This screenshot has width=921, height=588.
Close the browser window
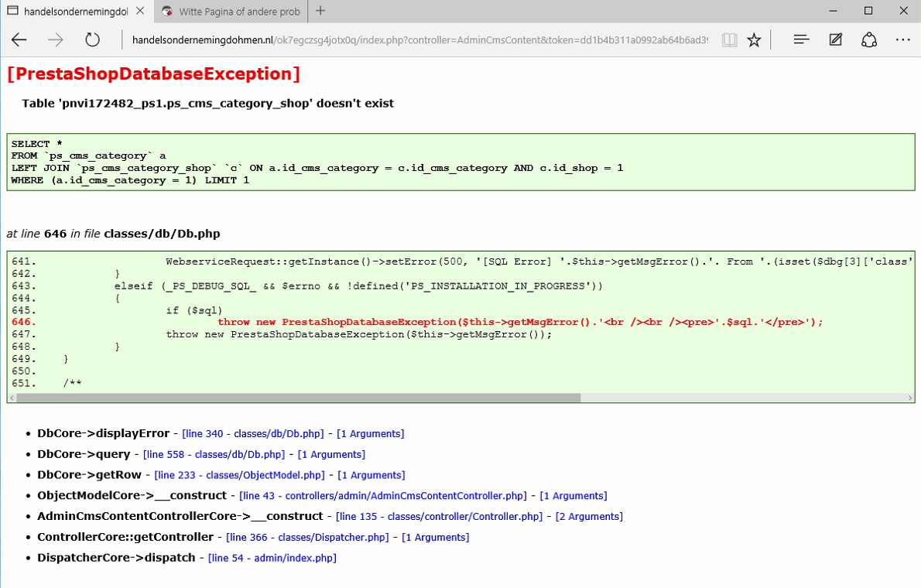(903, 11)
